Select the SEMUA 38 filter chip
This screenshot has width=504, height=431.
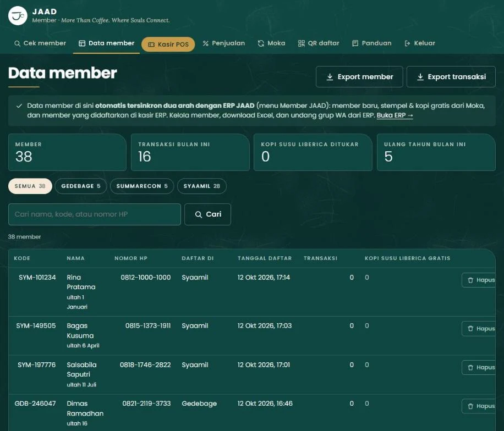30,186
